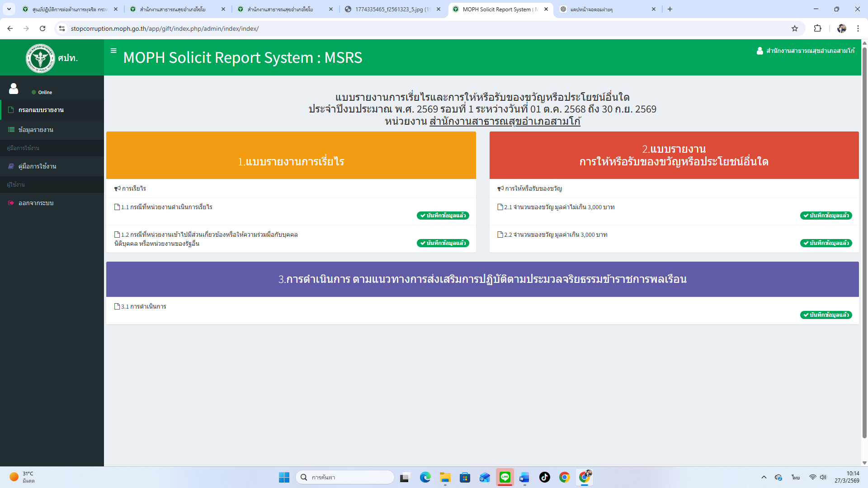
Task: Bookmark this page with the star icon
Action: [x=795, y=28]
